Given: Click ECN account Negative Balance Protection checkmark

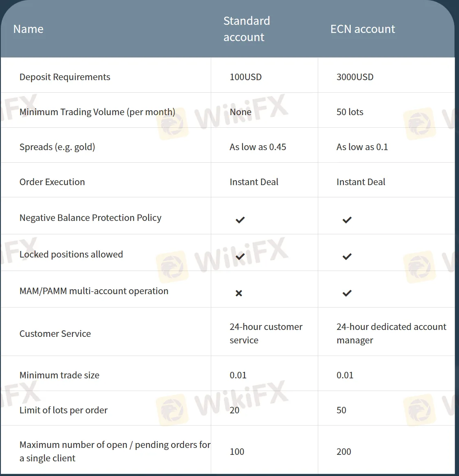Looking at the screenshot, I should [x=347, y=220].
